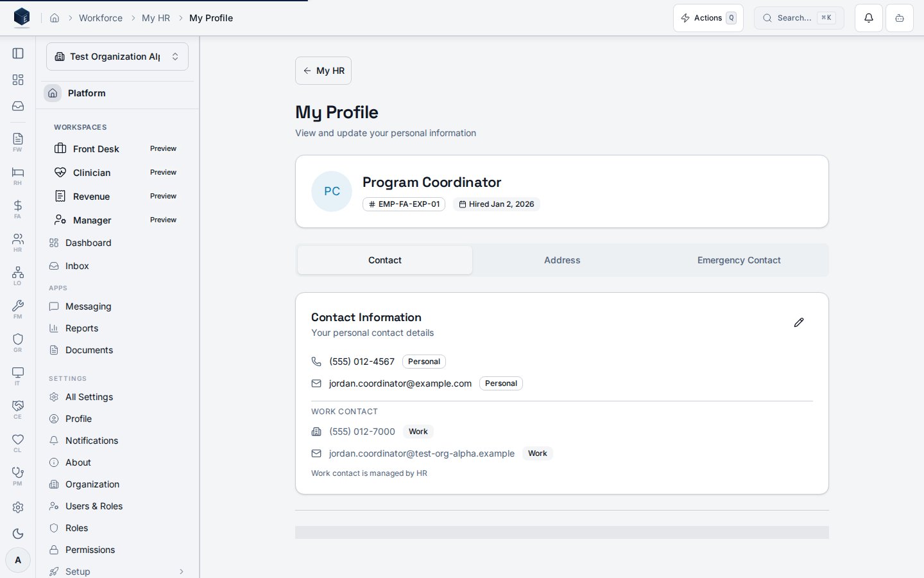The width and height of the screenshot is (924, 578).
Task: Select the Contact tab
Action: pos(385,260)
